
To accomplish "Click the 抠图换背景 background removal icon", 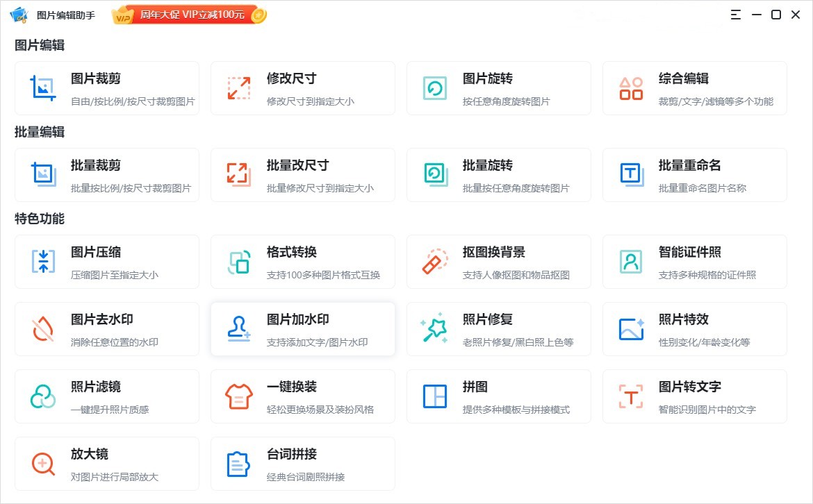I will coord(434,262).
